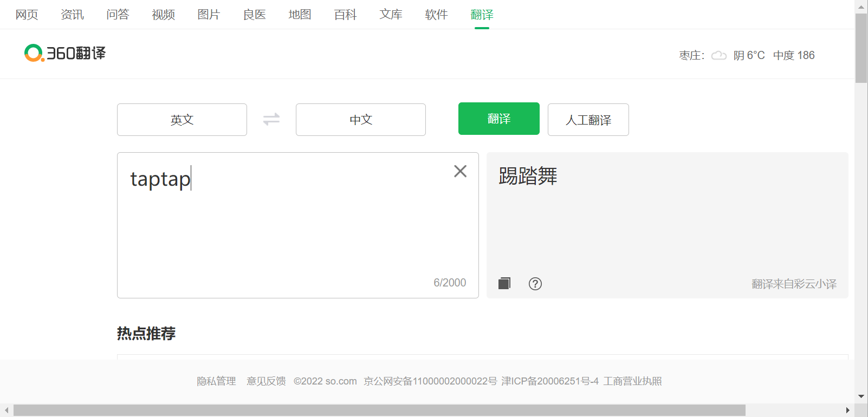Open the 软件 tab
The width and height of the screenshot is (868, 417).
[436, 15]
